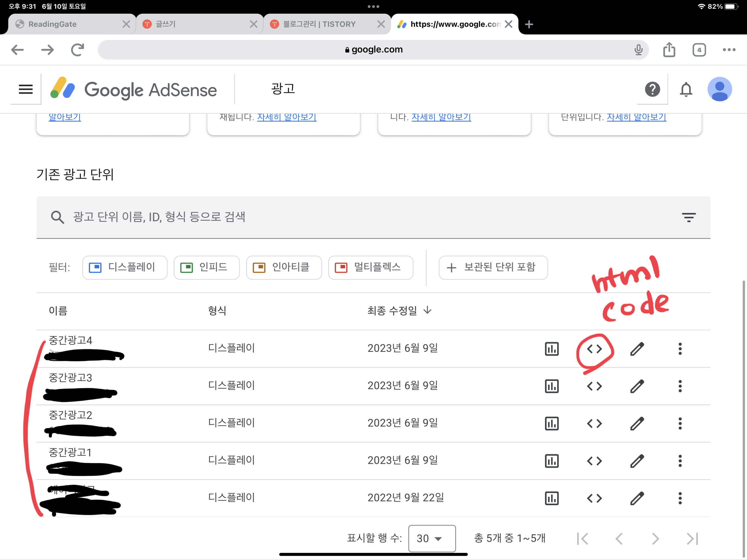Open the more options menu for 중간광고1

click(680, 461)
